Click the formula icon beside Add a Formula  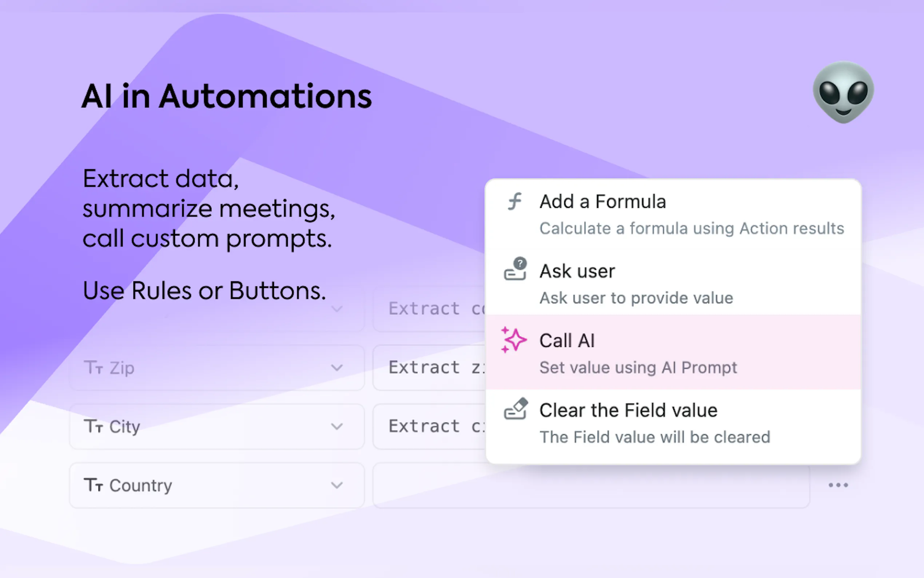514,201
